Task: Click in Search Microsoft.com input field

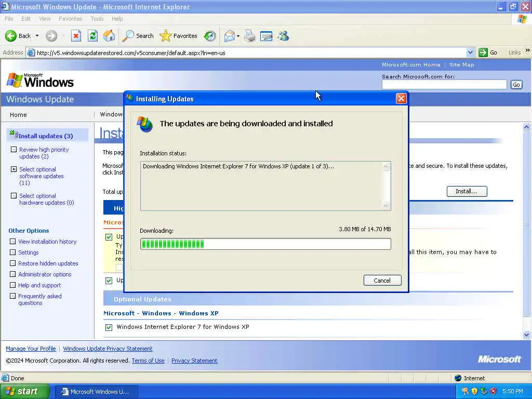Action: point(444,85)
